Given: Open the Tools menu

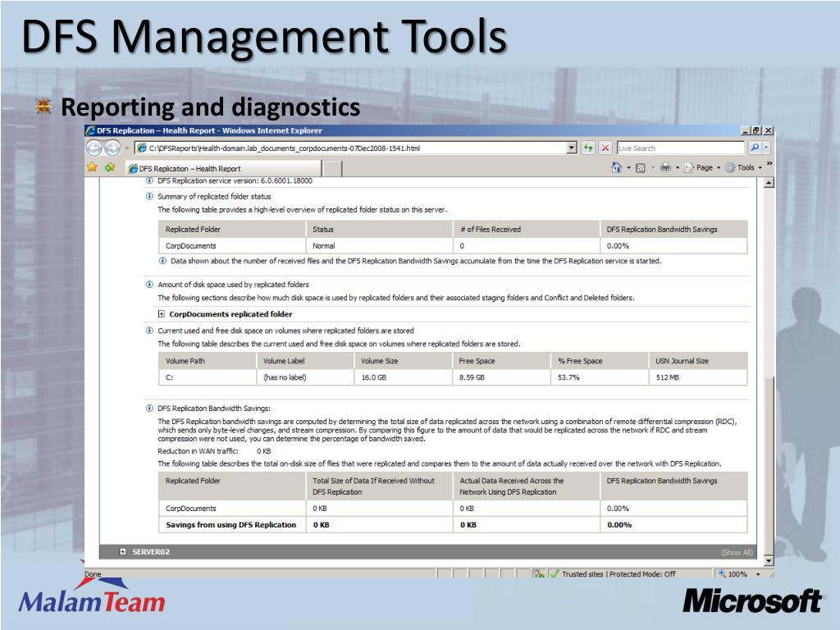Looking at the screenshot, I should click(x=743, y=167).
